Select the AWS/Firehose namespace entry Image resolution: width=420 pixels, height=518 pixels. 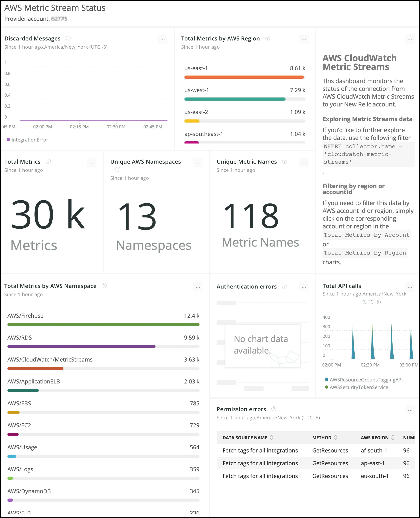(25, 315)
